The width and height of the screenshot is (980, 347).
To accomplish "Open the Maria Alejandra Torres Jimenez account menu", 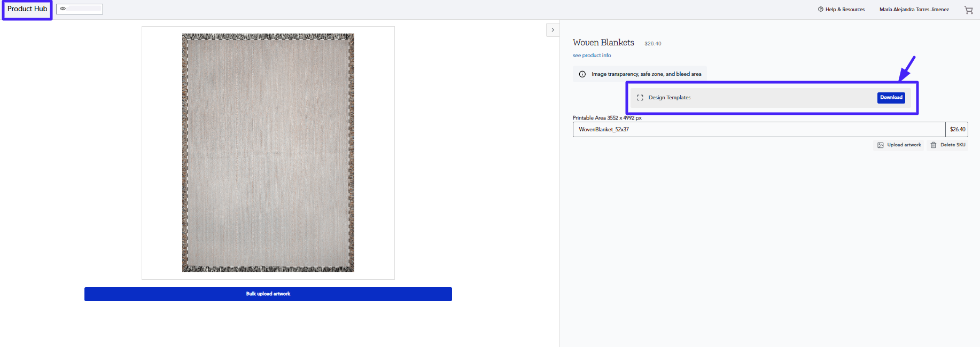I will (914, 10).
